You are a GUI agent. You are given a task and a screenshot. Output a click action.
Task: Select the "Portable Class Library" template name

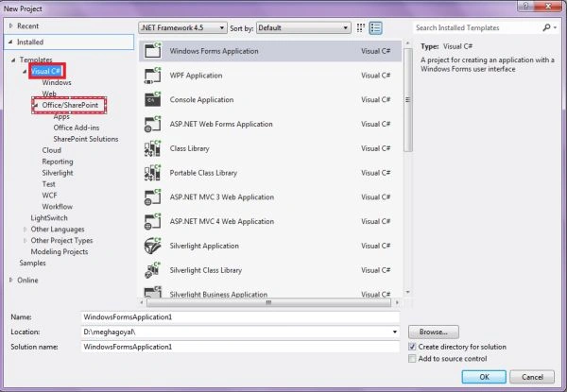tap(203, 173)
